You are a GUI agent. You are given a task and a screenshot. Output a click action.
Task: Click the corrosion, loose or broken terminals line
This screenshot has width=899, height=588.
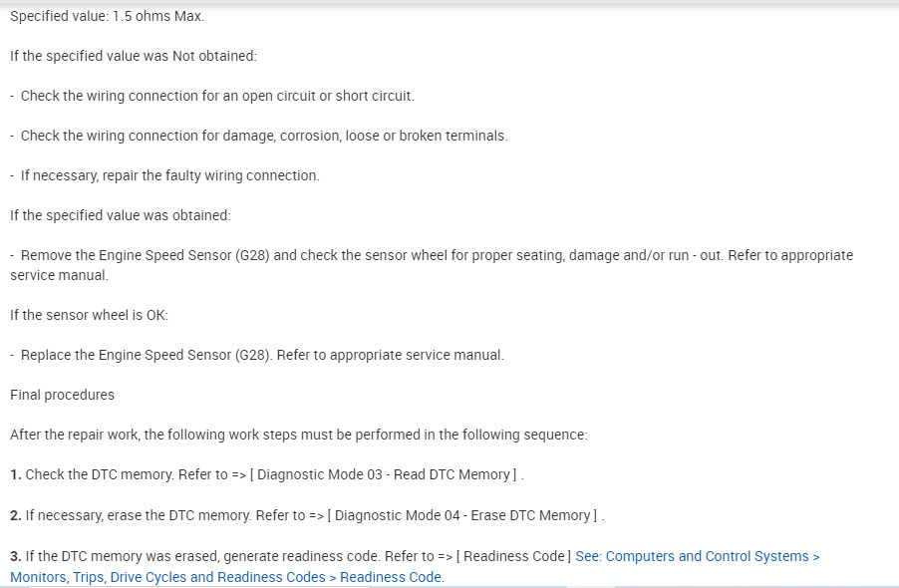point(264,136)
